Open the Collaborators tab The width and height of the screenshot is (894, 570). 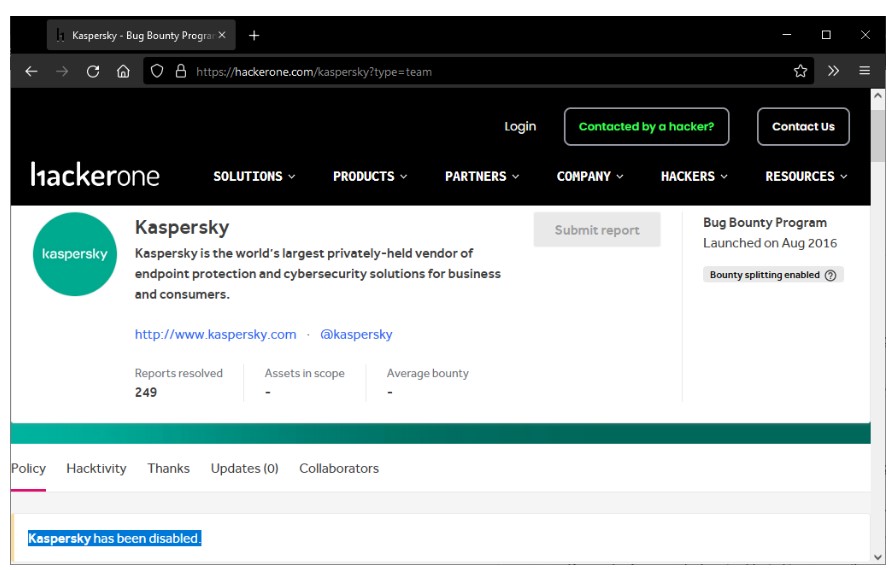[x=339, y=469]
